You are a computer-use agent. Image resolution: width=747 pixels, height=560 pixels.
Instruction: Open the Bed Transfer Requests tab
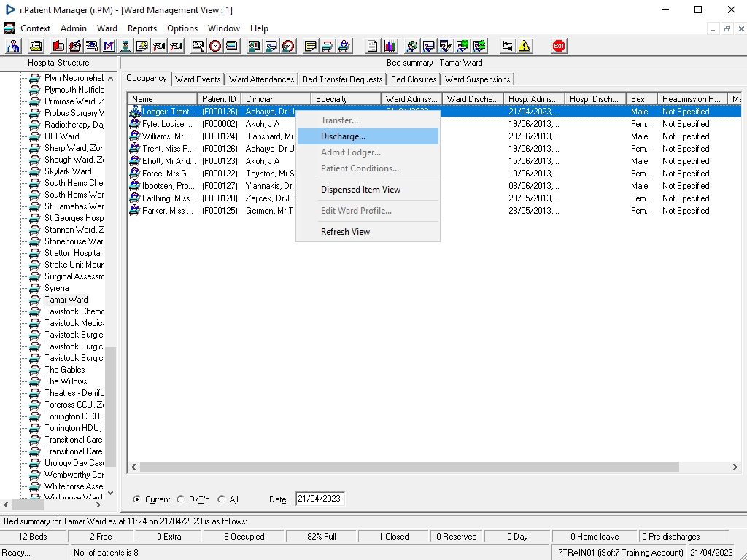pyautogui.click(x=343, y=79)
